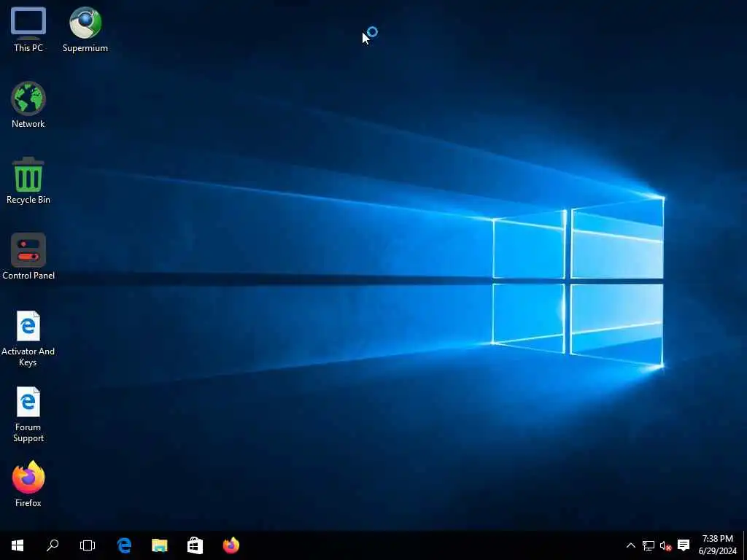Image resolution: width=747 pixels, height=560 pixels.
Task: Show hidden system tray icons
Action: click(631, 545)
